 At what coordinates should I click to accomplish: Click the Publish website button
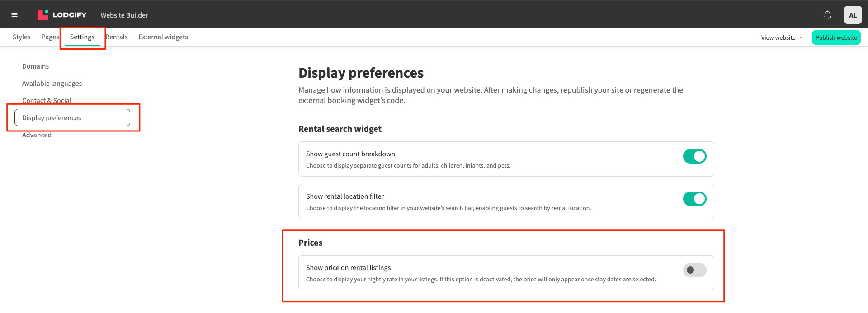(x=836, y=37)
